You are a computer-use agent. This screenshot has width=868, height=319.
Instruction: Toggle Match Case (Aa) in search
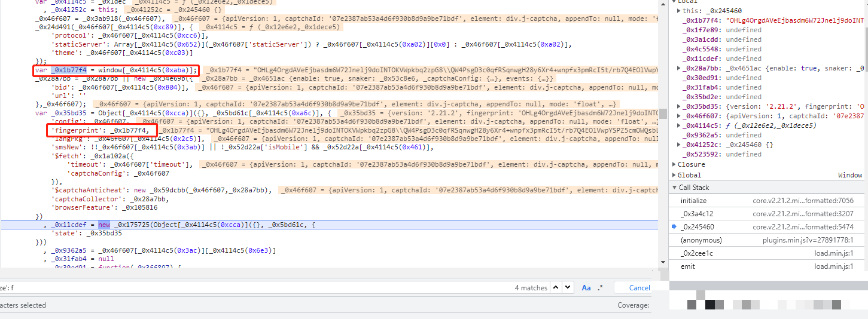586,287
